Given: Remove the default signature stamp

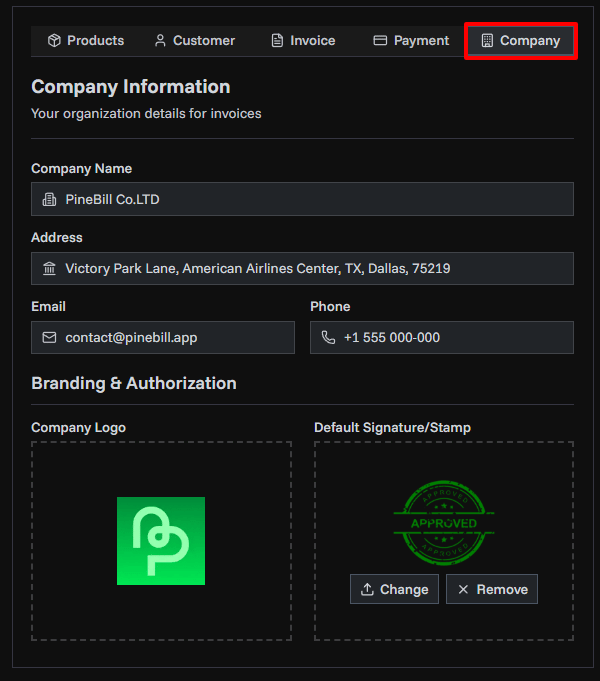Looking at the screenshot, I should pos(492,589).
